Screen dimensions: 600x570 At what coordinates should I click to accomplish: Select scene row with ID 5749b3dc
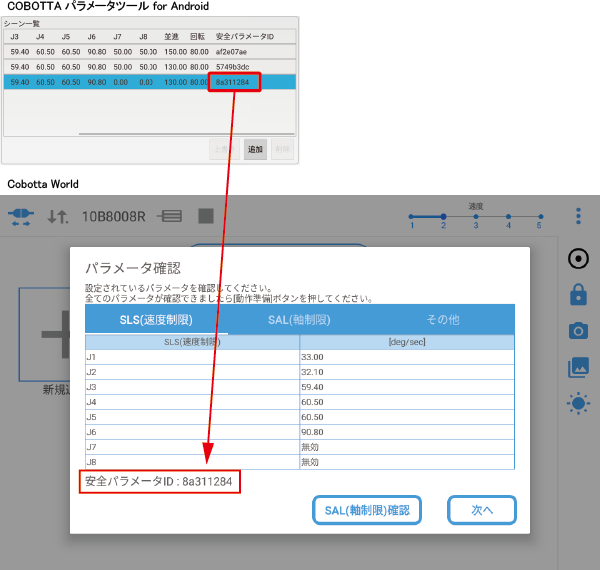coord(150,65)
